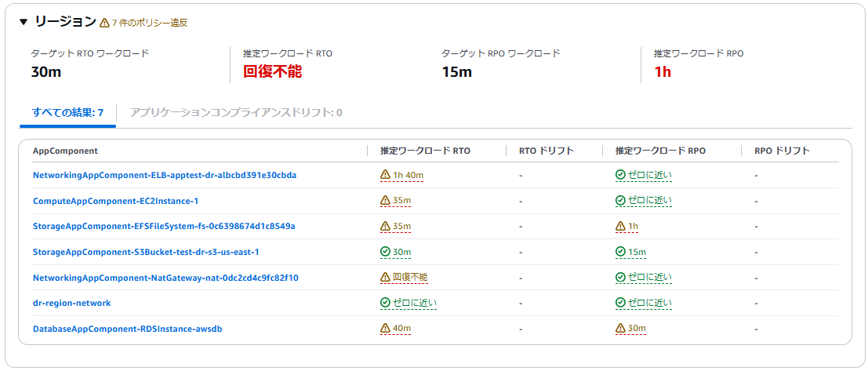Click the warning icon beside EFS 1h RPO
The height and width of the screenshot is (371, 868).
[620, 227]
